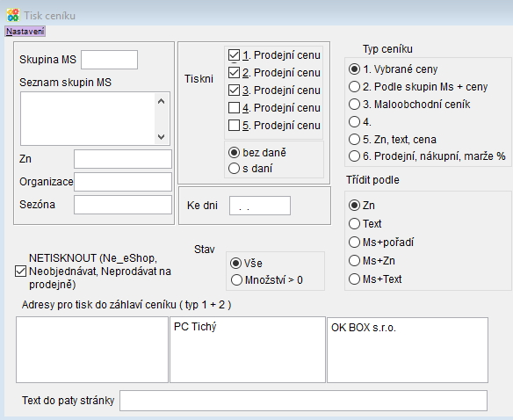
Task: Uncheck 1. Prodejní cenu checkbox
Action: pos(234,55)
